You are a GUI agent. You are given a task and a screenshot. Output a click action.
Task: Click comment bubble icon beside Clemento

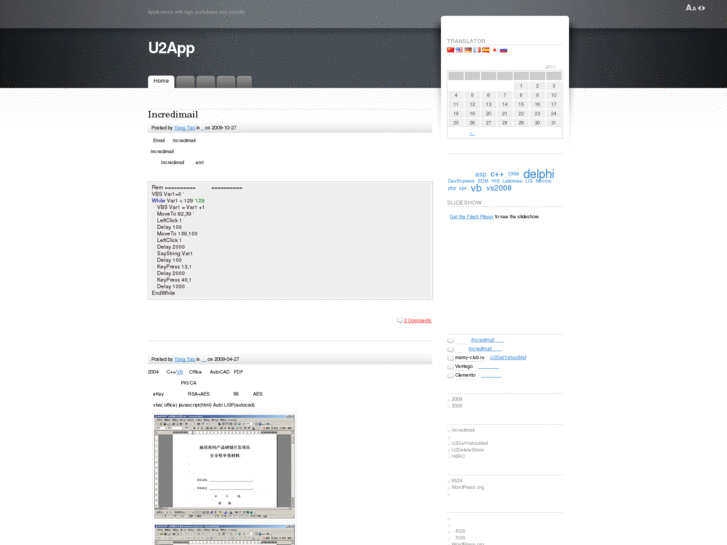tap(450, 376)
